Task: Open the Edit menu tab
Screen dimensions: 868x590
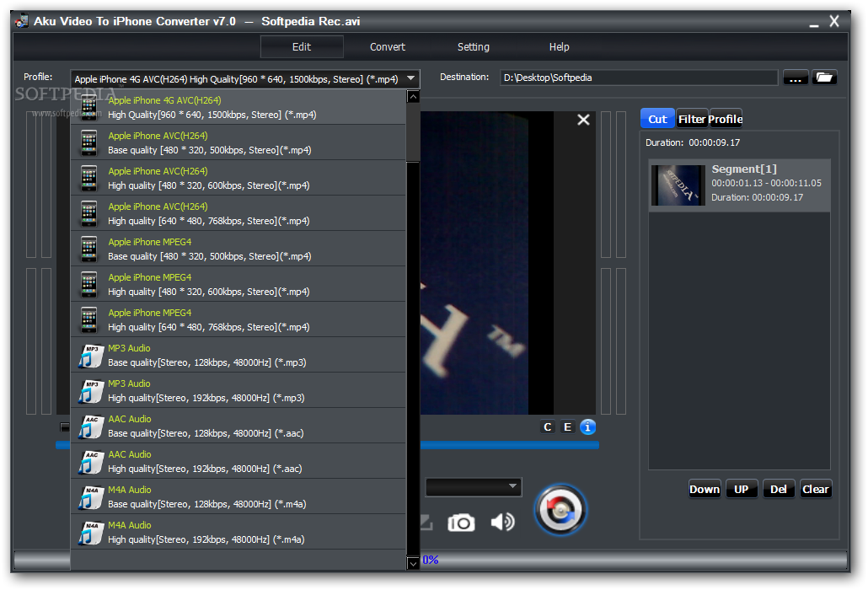Action: coord(302,47)
